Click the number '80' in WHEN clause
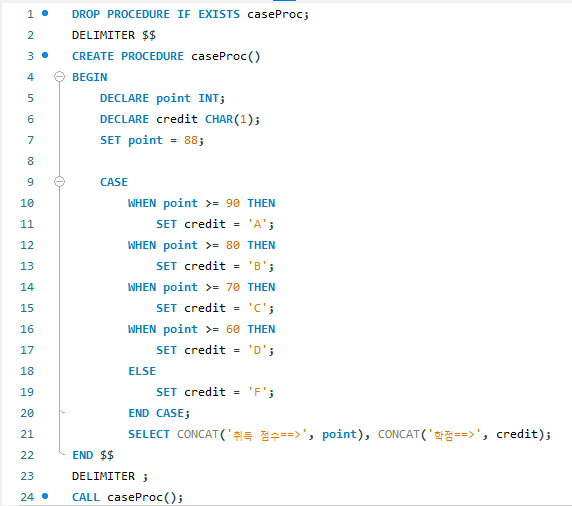The image size is (572, 506). pyautogui.click(x=233, y=245)
